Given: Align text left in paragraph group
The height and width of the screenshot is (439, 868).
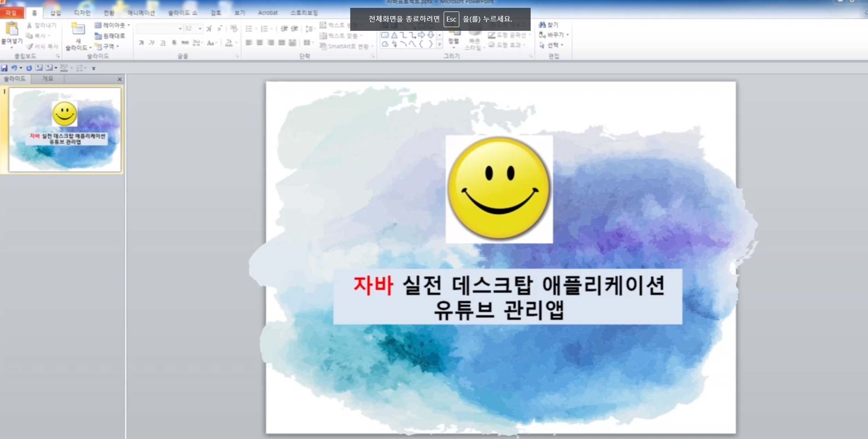Looking at the screenshot, I should pyautogui.click(x=249, y=43).
